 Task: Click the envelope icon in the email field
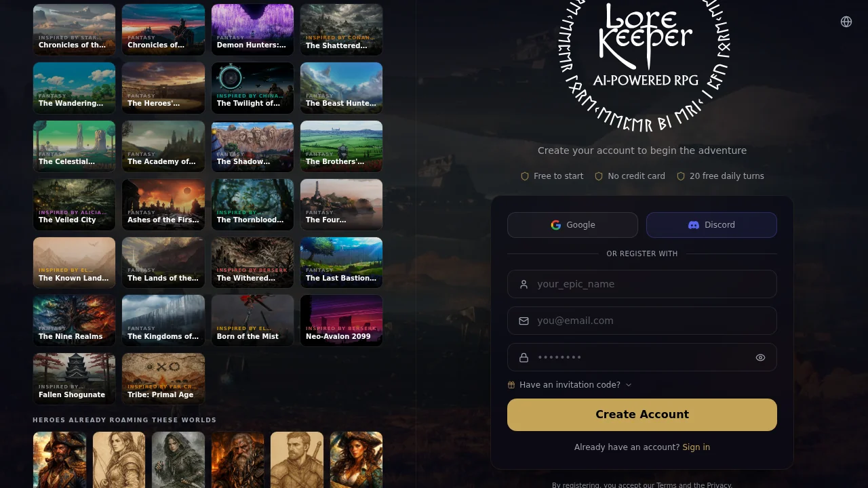click(524, 321)
